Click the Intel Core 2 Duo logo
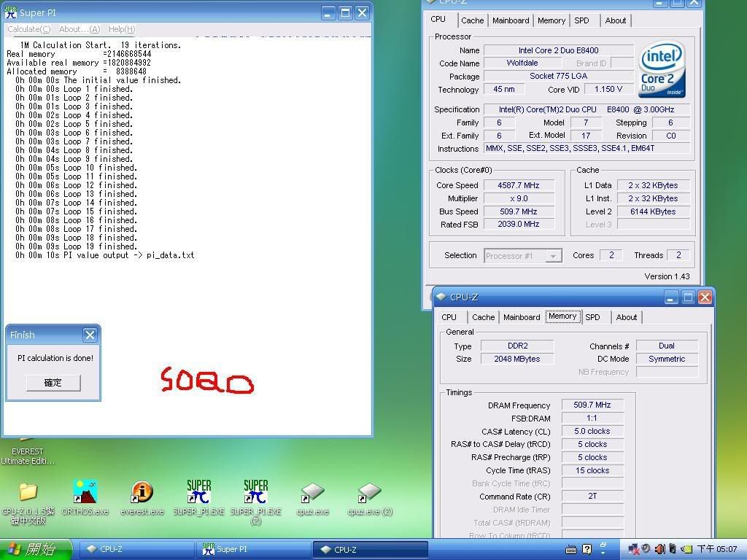Image resolution: width=747 pixels, height=560 pixels. pyautogui.click(x=662, y=69)
